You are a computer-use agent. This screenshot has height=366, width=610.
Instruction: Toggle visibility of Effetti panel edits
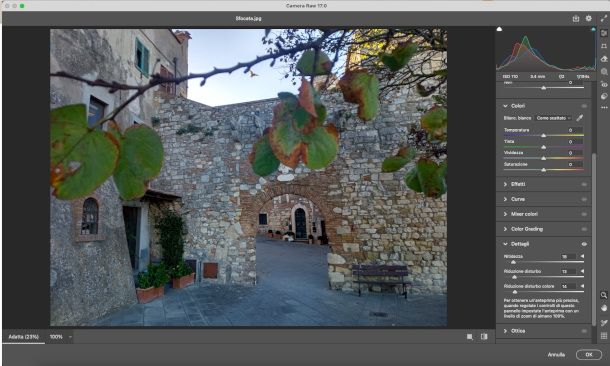point(584,184)
